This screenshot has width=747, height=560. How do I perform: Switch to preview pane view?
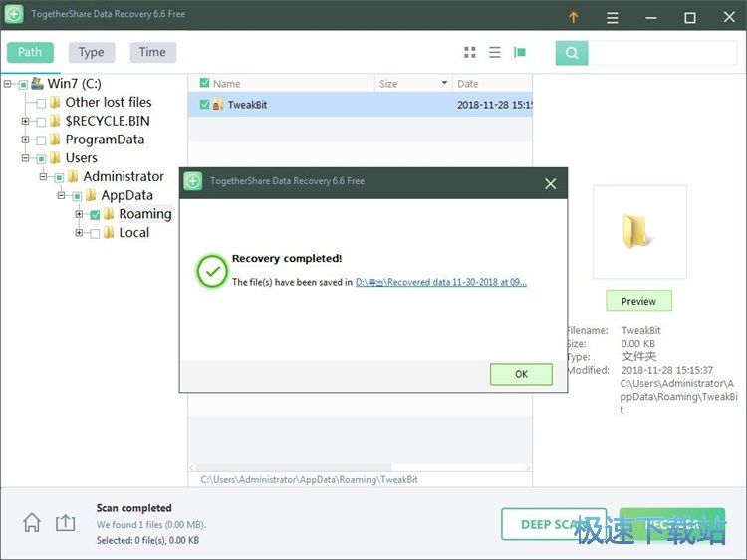519,52
